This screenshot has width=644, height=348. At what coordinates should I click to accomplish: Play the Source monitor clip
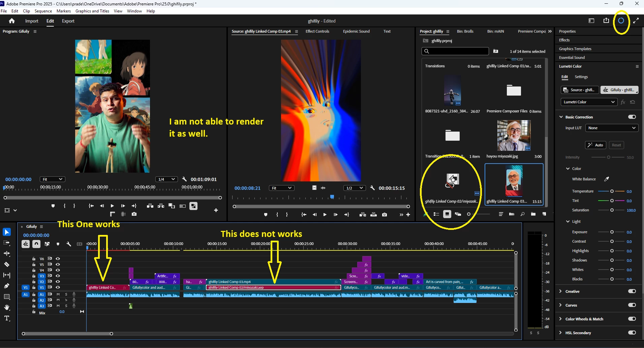click(x=325, y=215)
